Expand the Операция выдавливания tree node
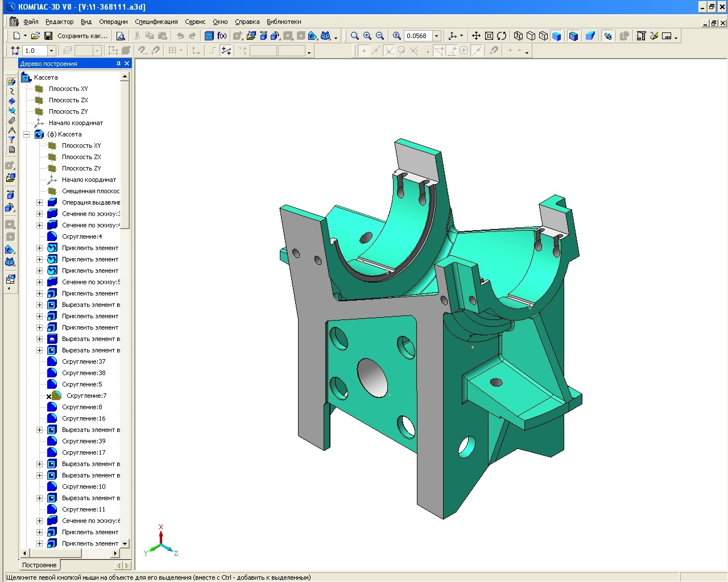The height and width of the screenshot is (582, 728). [40, 203]
